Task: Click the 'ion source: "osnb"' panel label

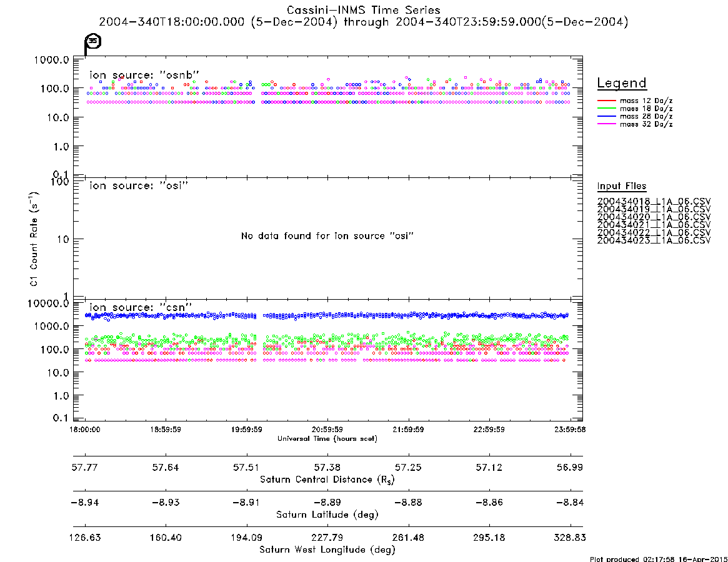Action: [x=144, y=75]
